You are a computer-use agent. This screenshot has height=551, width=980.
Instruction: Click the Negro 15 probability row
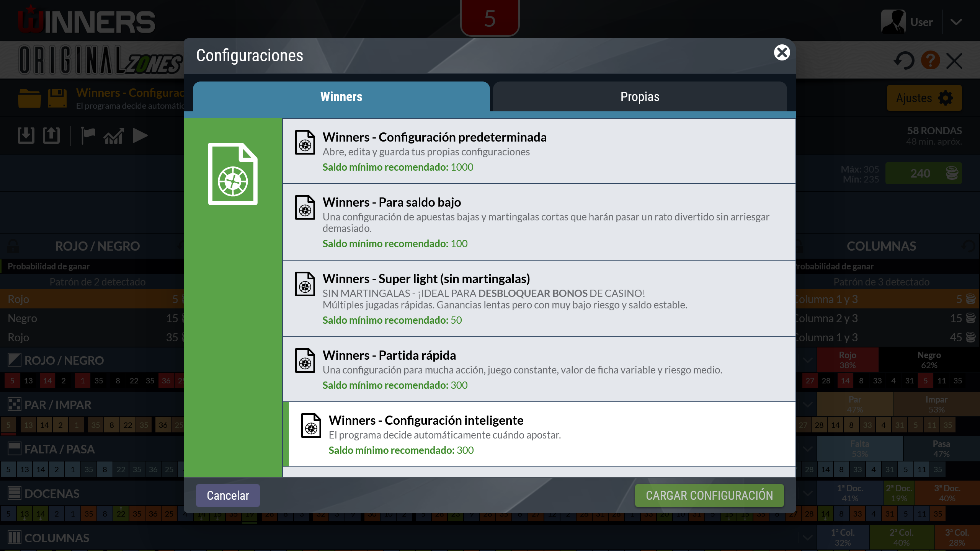click(92, 318)
